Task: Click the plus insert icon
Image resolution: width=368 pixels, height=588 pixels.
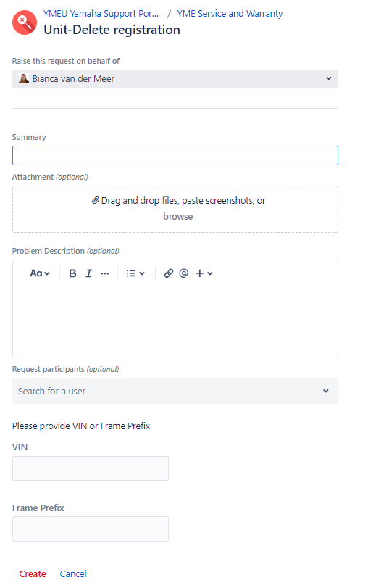Action: [200, 273]
